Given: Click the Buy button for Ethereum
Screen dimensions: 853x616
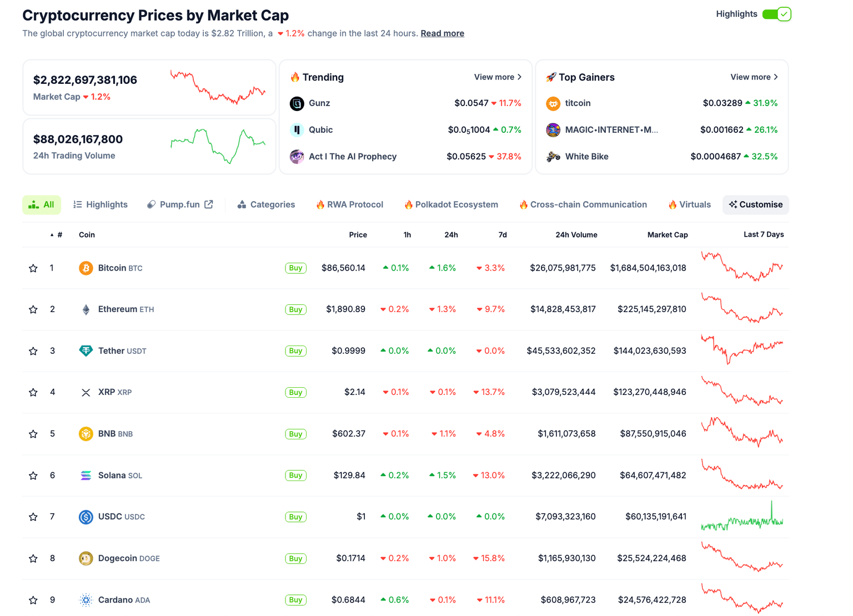Looking at the screenshot, I should click(295, 309).
